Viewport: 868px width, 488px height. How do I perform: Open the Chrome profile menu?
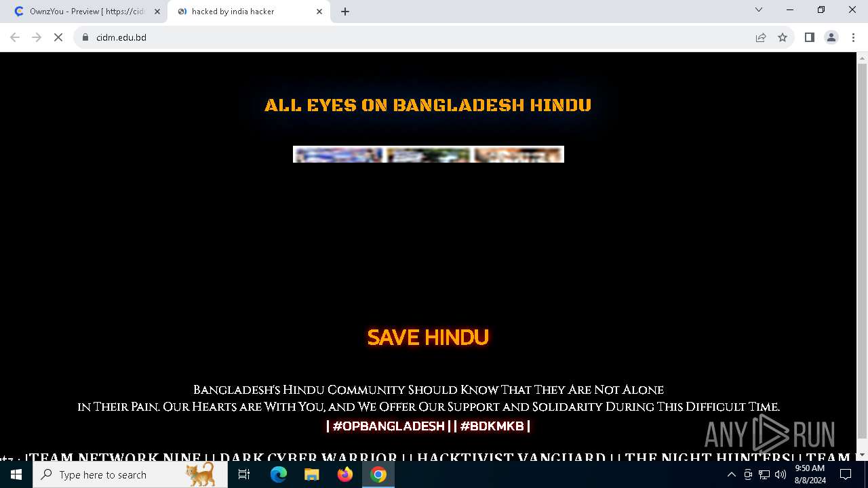pos(831,37)
